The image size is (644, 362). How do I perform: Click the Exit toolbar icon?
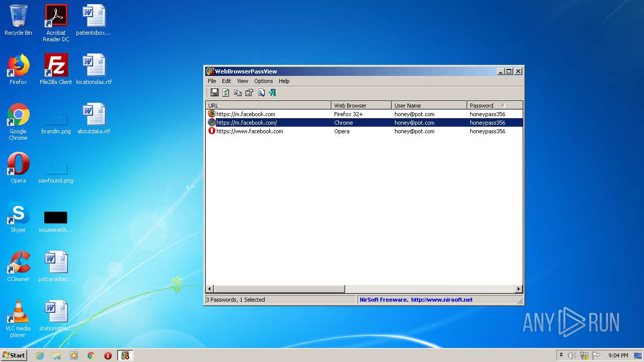pyautogui.click(x=273, y=93)
